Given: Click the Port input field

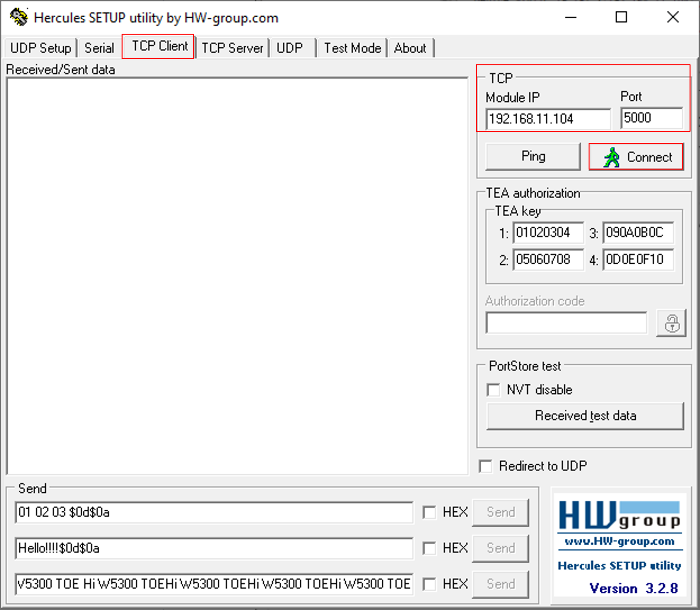Looking at the screenshot, I should (651, 118).
